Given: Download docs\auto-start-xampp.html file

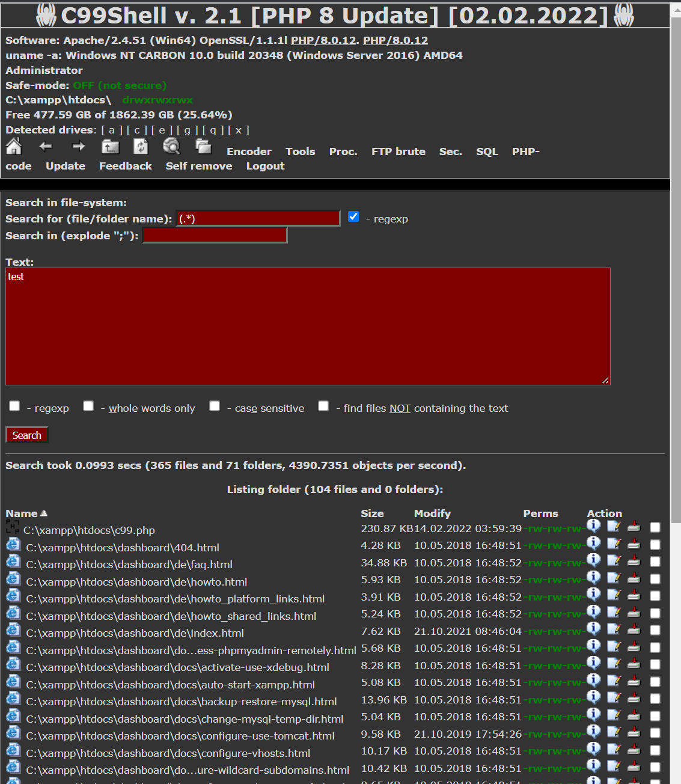Looking at the screenshot, I should point(634,681).
